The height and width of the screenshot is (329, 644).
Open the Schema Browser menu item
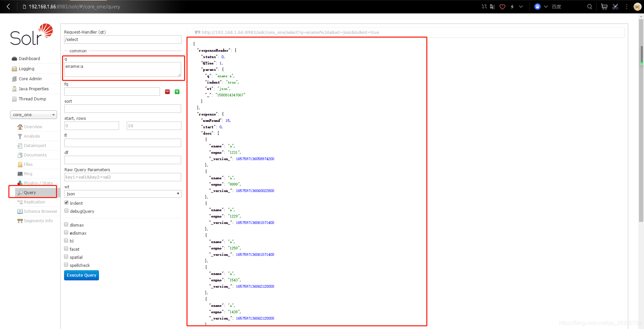click(41, 211)
